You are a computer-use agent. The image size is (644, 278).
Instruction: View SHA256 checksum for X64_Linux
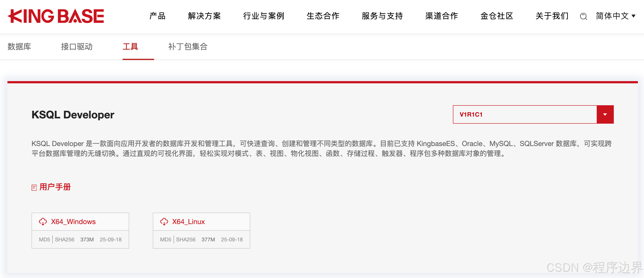(186, 239)
